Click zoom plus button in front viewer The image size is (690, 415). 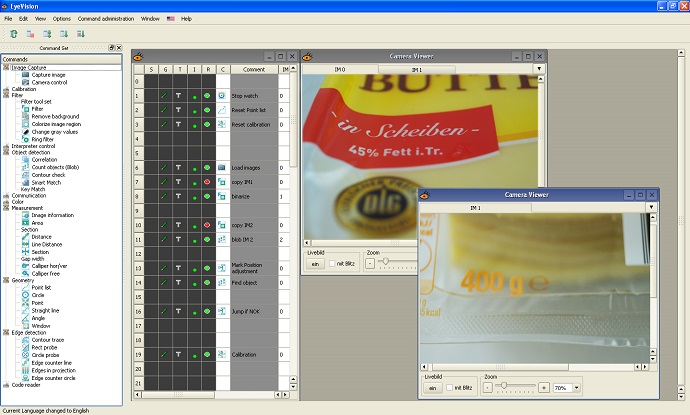pyautogui.click(x=544, y=388)
